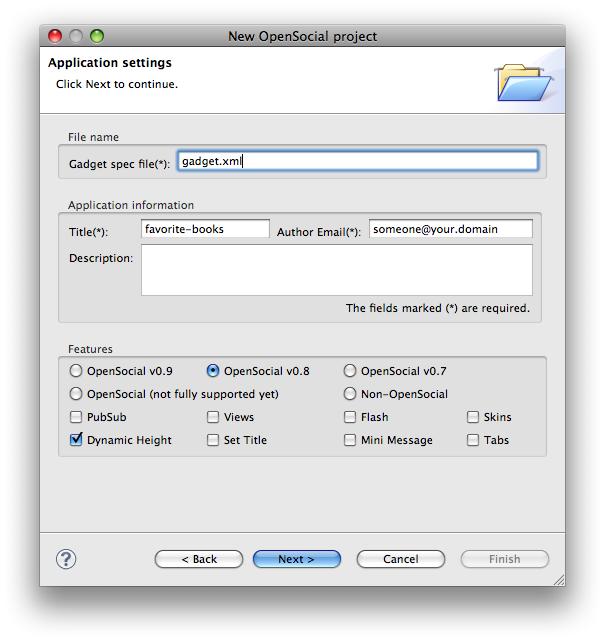
Task: Select the OpenSocial v0.8 radio button
Action: click(x=213, y=371)
